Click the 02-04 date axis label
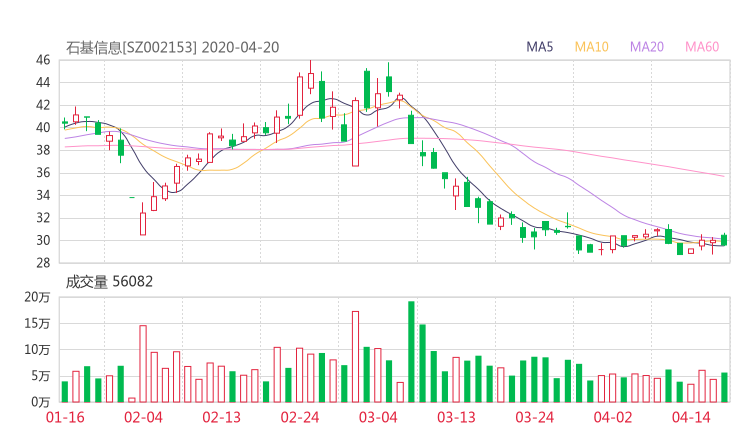The height and width of the screenshot is (440, 740). pos(143,417)
